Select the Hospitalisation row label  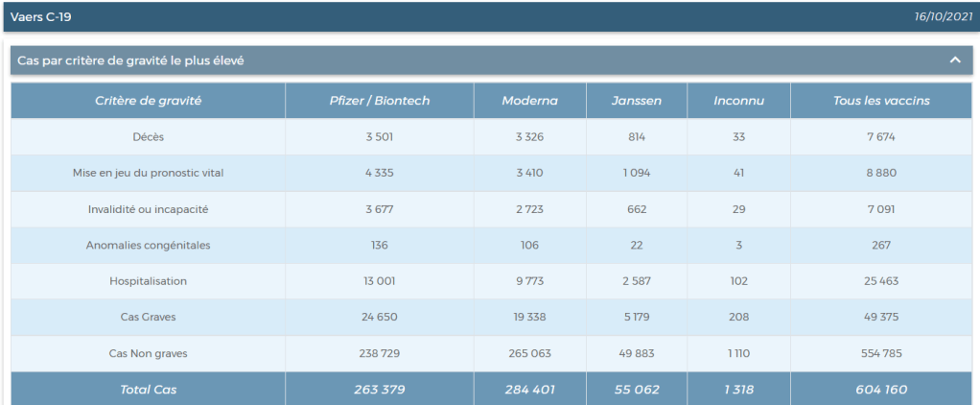click(148, 281)
